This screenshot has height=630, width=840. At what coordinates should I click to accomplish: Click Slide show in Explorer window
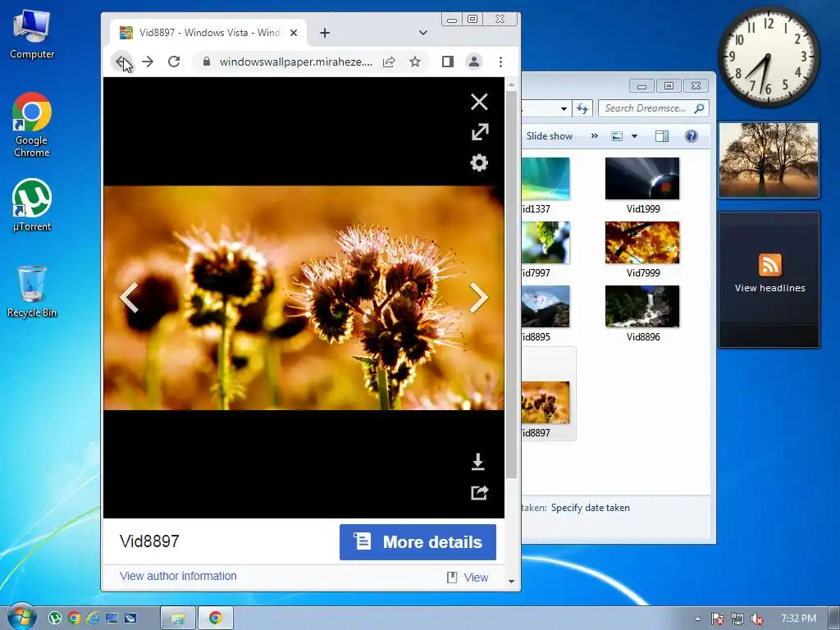[x=549, y=136]
